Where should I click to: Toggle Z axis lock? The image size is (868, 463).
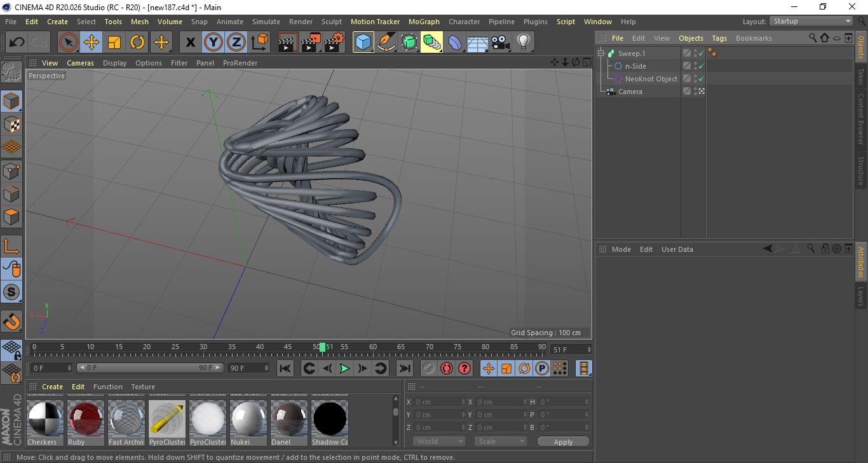[x=236, y=43]
